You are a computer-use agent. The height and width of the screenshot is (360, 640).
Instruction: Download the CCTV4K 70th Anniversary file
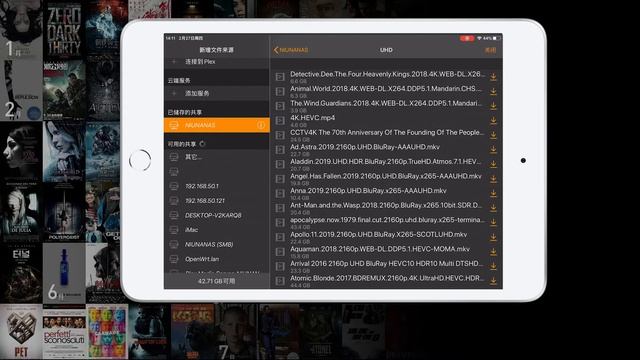click(493, 135)
